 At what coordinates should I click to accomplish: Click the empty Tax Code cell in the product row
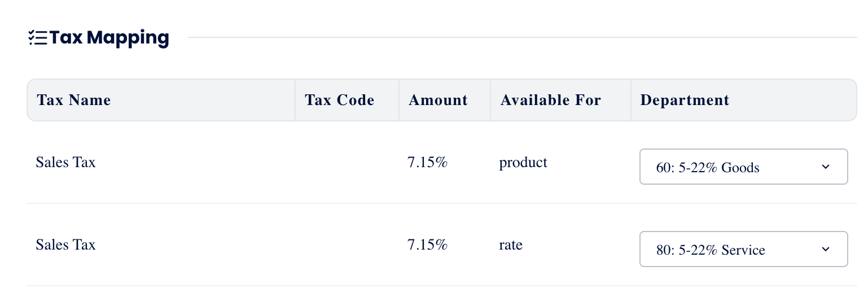coord(347,163)
